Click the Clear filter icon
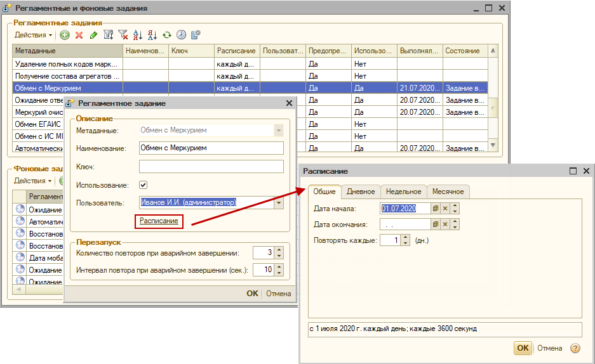The image size is (595, 364). 123,36
